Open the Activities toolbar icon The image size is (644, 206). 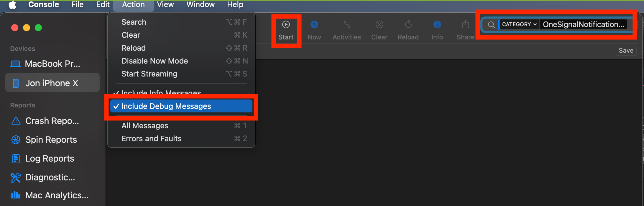click(x=347, y=25)
